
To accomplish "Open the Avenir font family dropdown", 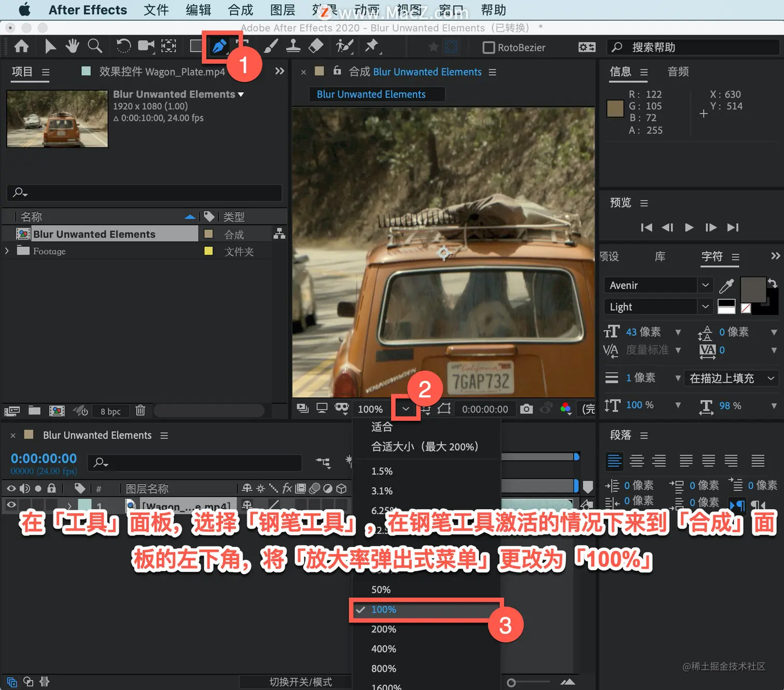I will 657,285.
